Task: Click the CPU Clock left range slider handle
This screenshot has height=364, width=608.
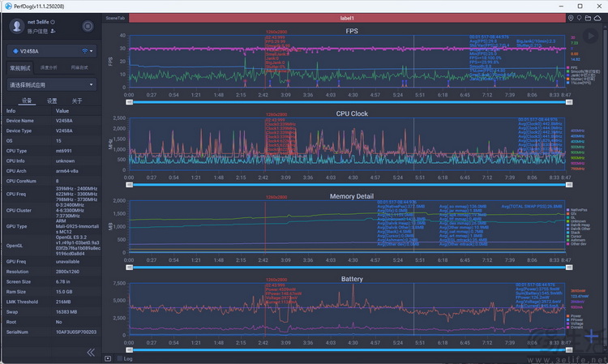Action: pos(130,185)
